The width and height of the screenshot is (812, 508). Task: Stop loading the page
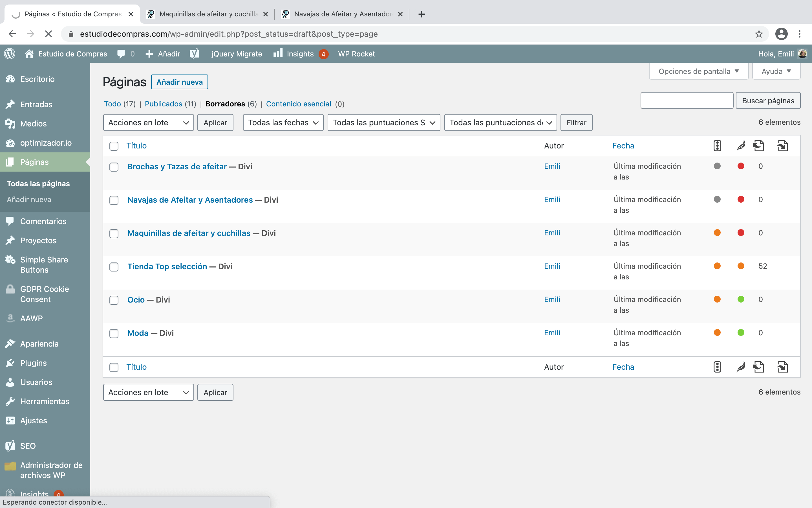pyautogui.click(x=48, y=34)
